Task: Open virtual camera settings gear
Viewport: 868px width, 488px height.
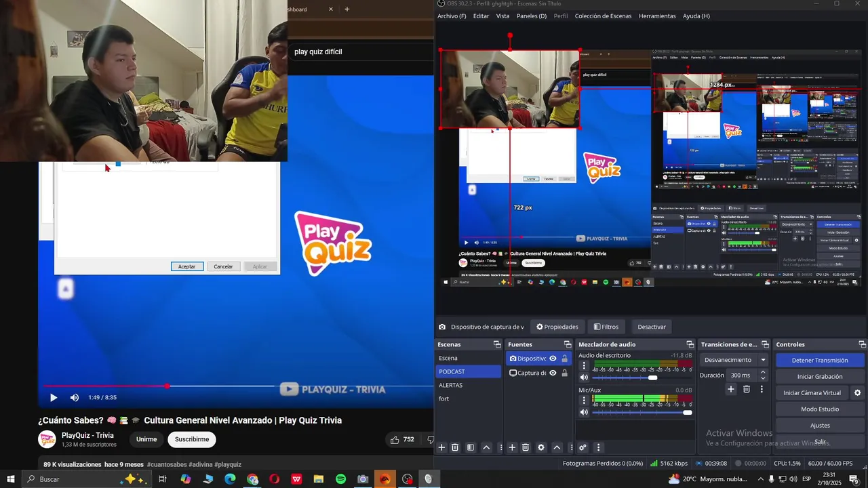Action: click(x=857, y=392)
